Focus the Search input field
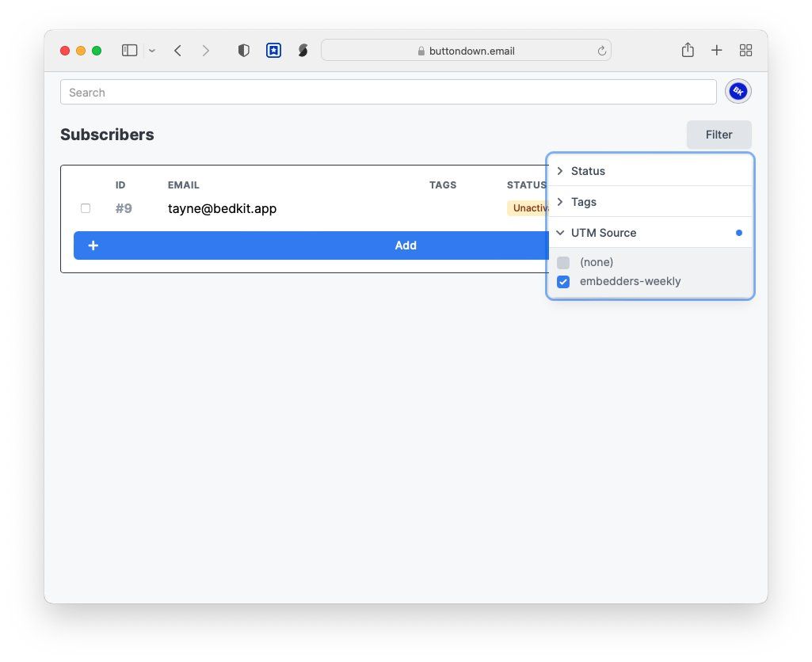Viewport: 812px width, 662px height. [x=388, y=93]
